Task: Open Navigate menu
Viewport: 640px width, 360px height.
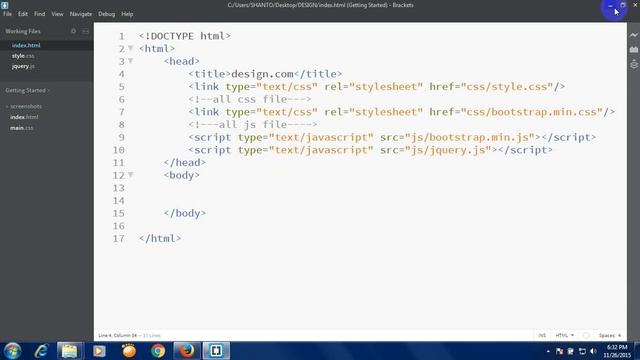Action: [x=81, y=14]
